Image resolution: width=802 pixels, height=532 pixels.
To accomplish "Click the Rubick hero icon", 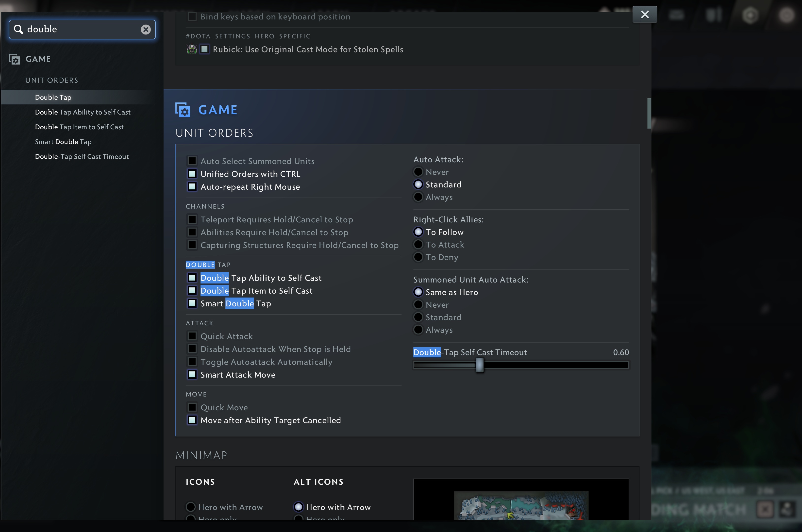I will (192, 49).
